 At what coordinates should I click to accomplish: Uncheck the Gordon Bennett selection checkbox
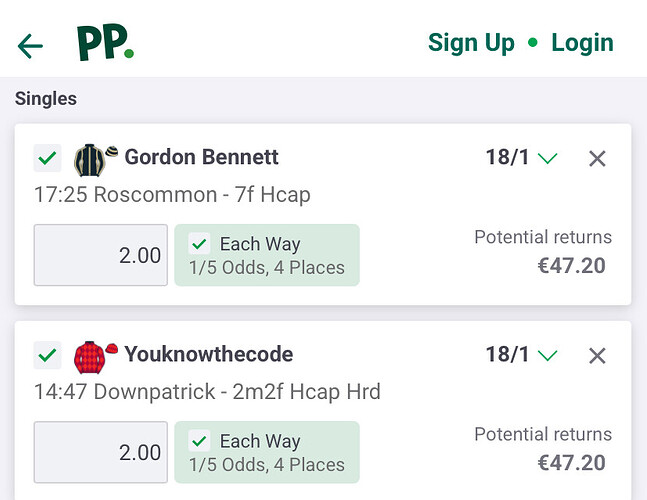(x=47, y=158)
